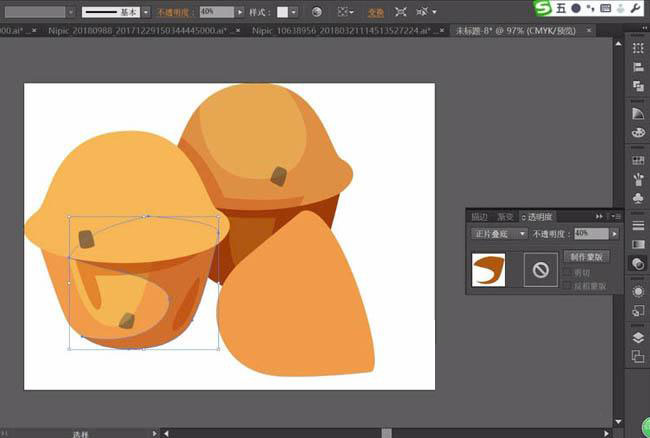Click the Recolor Artwork wheel icon in control bar
Viewport: 650px width, 438px height.
click(x=317, y=12)
